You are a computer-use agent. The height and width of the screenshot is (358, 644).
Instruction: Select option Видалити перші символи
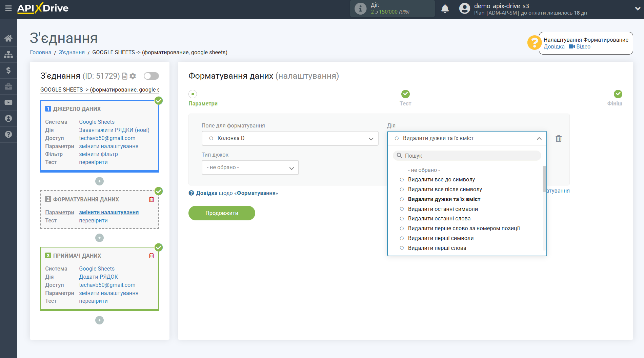click(441, 238)
